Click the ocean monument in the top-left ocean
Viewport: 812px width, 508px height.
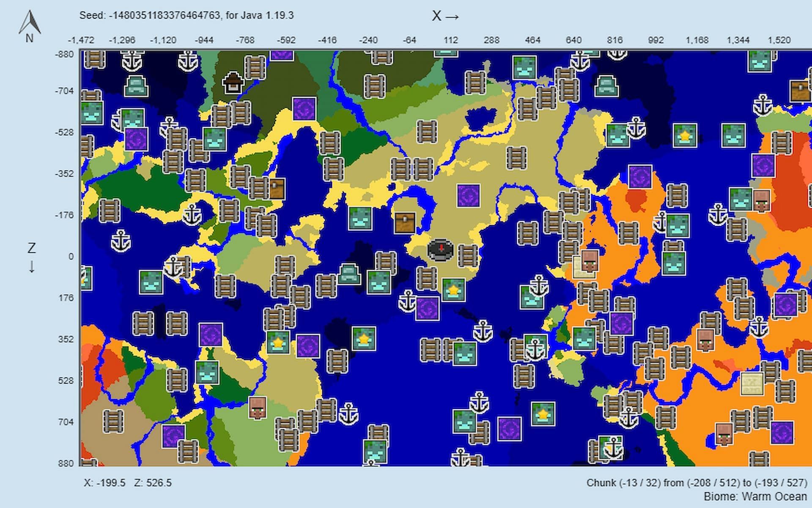click(136, 86)
